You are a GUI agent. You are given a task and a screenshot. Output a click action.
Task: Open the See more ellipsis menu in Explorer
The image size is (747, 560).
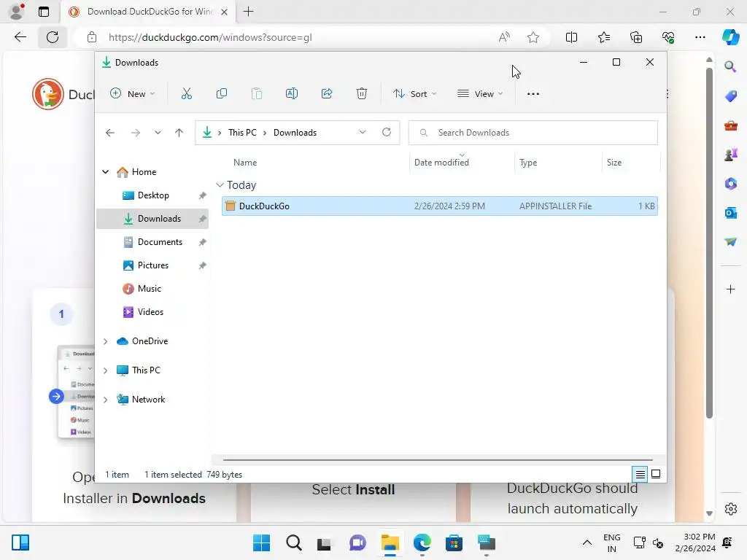coord(533,94)
